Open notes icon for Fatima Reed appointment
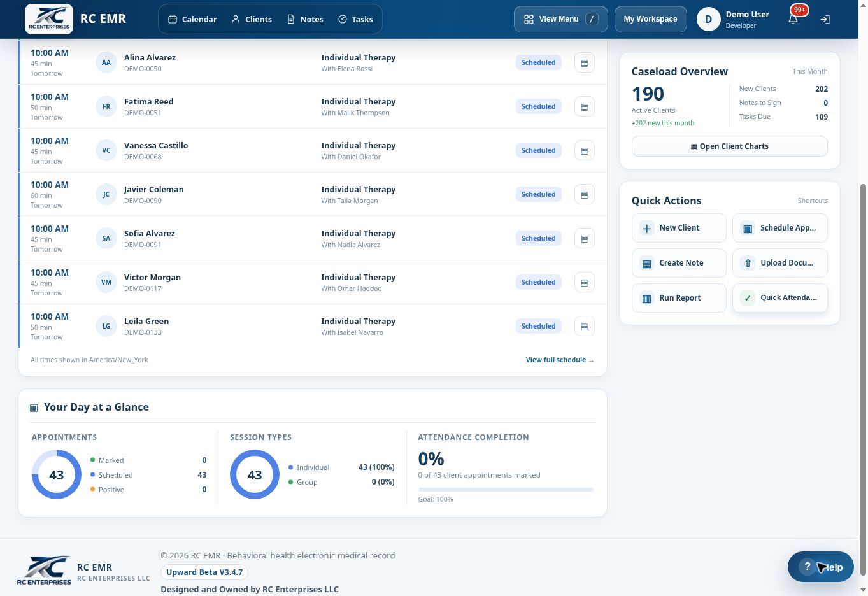 [x=584, y=106]
